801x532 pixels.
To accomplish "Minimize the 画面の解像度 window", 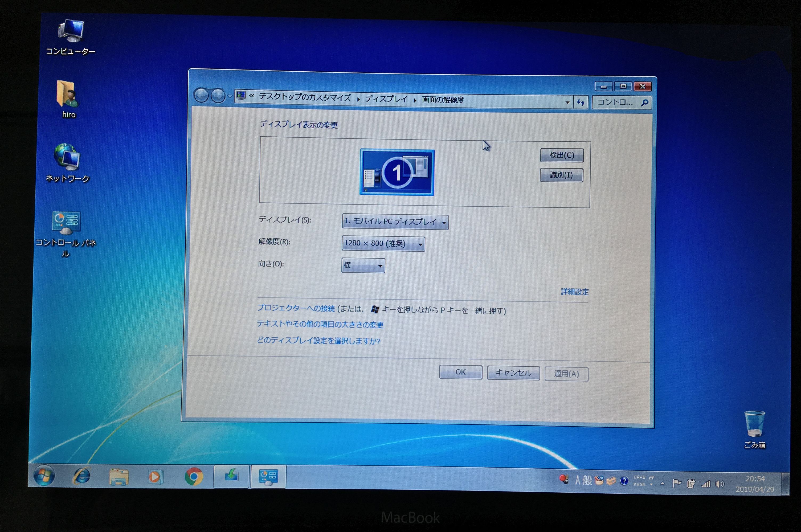I will click(x=604, y=86).
